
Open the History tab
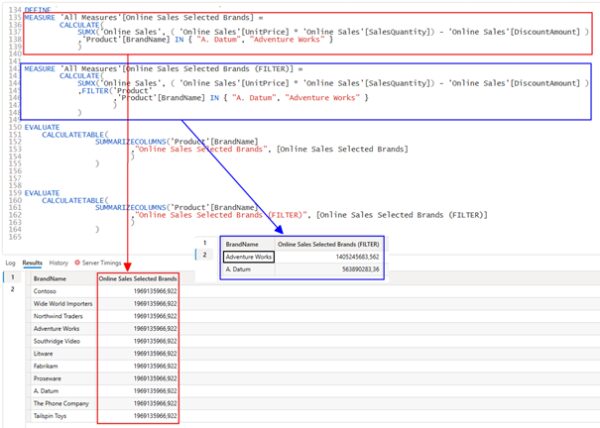point(59,262)
